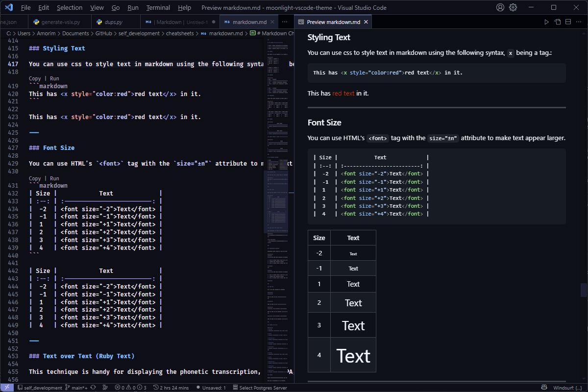588x392 pixels.
Task: Click the 2 hrs 24 mins time tracker
Action: coord(171,388)
